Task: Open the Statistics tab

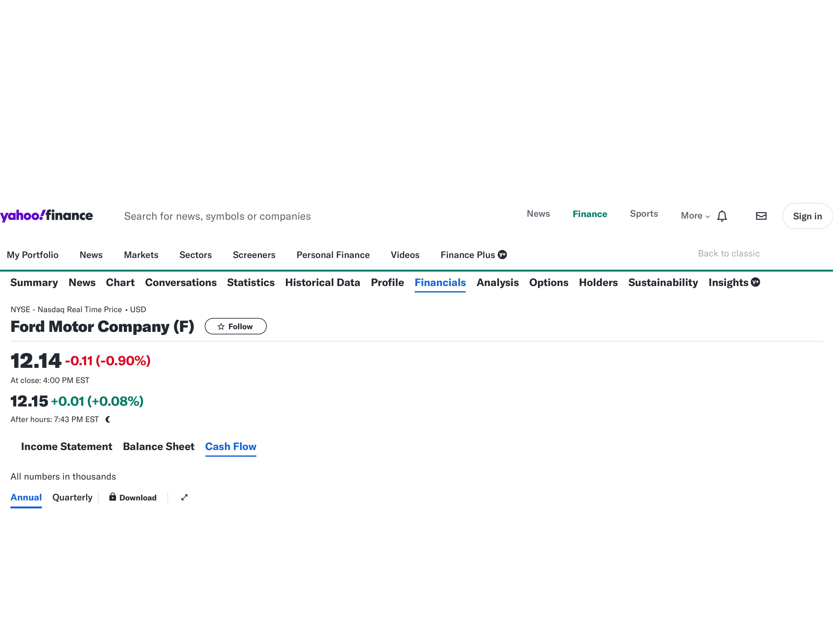Action: tap(251, 283)
